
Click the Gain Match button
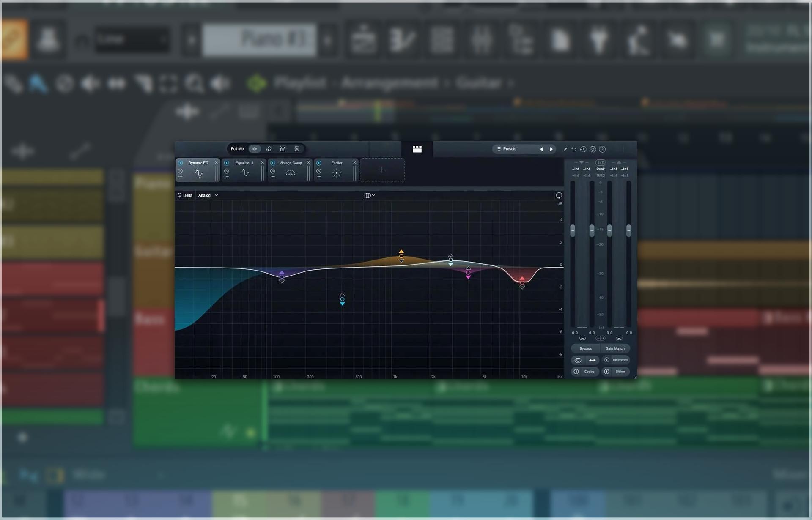click(615, 348)
